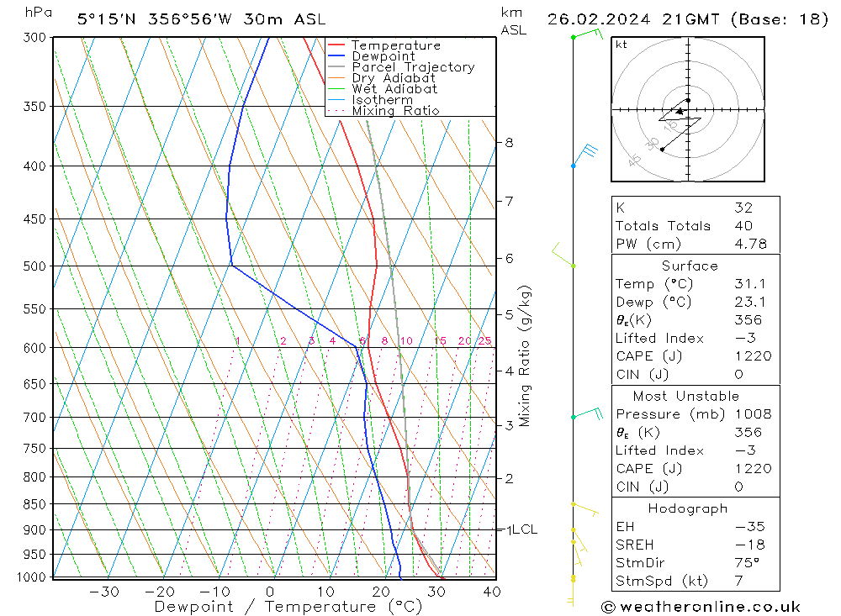The width and height of the screenshot is (841, 616).
Task: Click the Totals Totals value 40
Action: (744, 226)
